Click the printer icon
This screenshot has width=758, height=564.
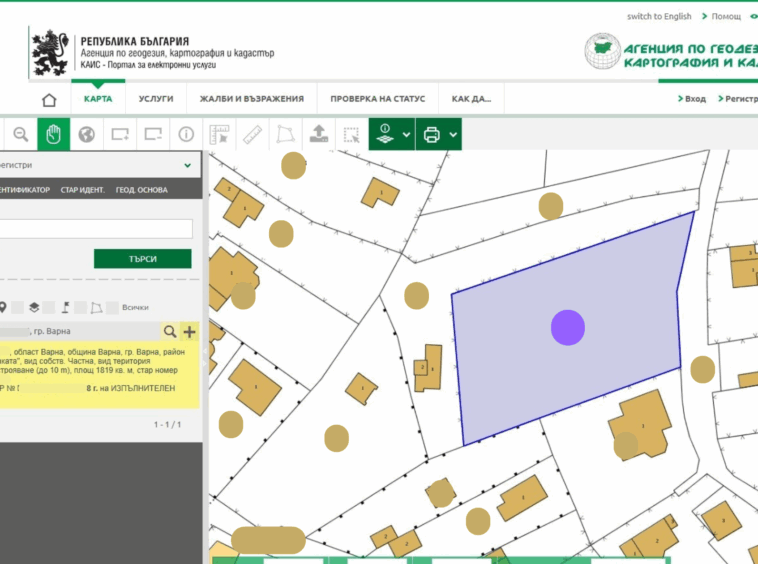[x=432, y=134]
